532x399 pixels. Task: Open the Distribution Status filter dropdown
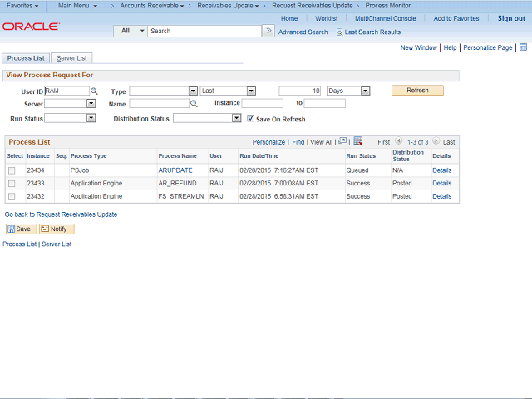point(236,118)
